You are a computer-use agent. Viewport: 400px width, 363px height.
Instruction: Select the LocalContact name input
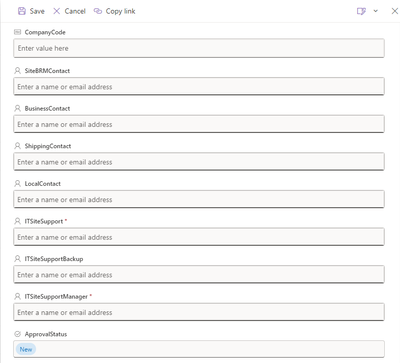199,200
